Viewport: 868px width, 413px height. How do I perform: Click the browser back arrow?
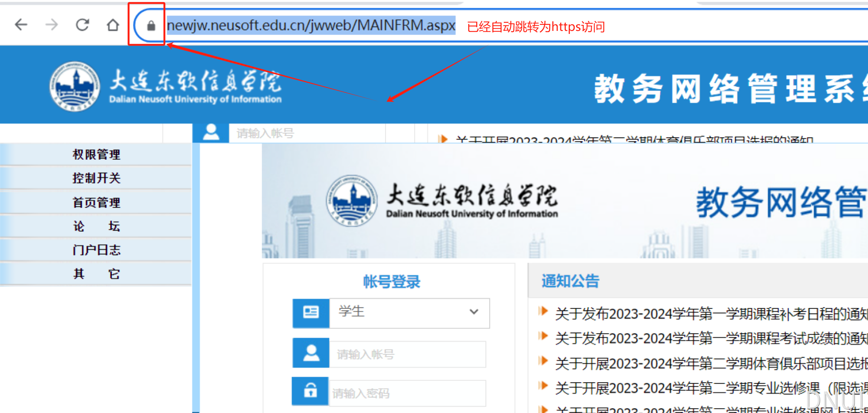pos(21,25)
